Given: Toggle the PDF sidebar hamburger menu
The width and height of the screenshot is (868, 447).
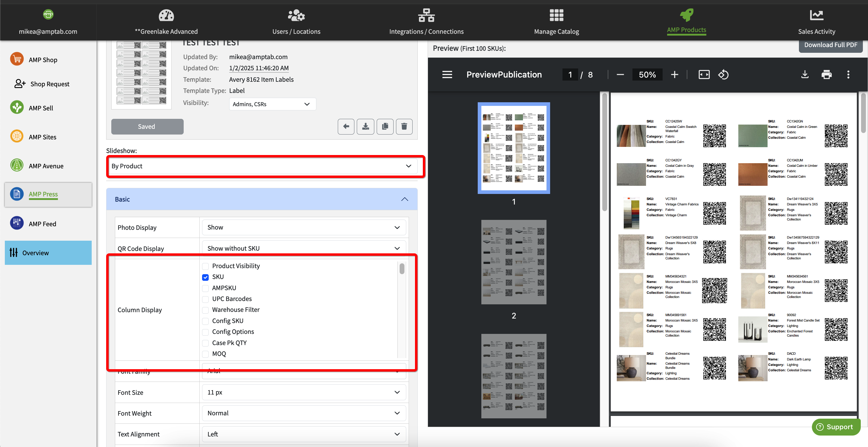Looking at the screenshot, I should [x=447, y=74].
